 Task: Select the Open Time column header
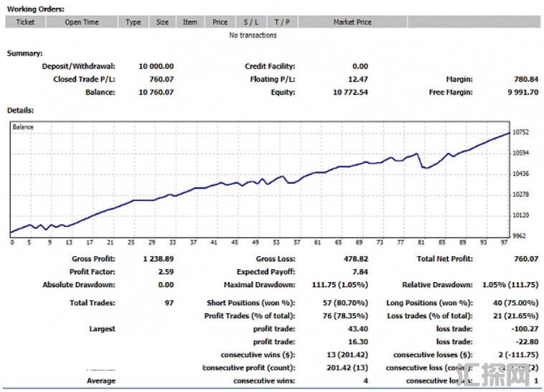[x=82, y=22]
